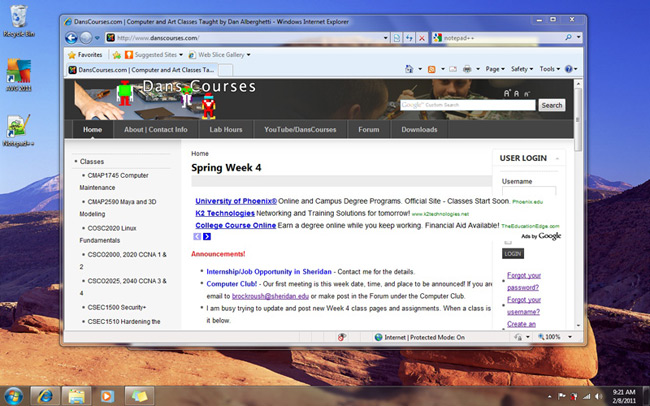This screenshot has width=650, height=406.
Task: Select the Notepad++ desktop shortcut
Action: coord(18,131)
